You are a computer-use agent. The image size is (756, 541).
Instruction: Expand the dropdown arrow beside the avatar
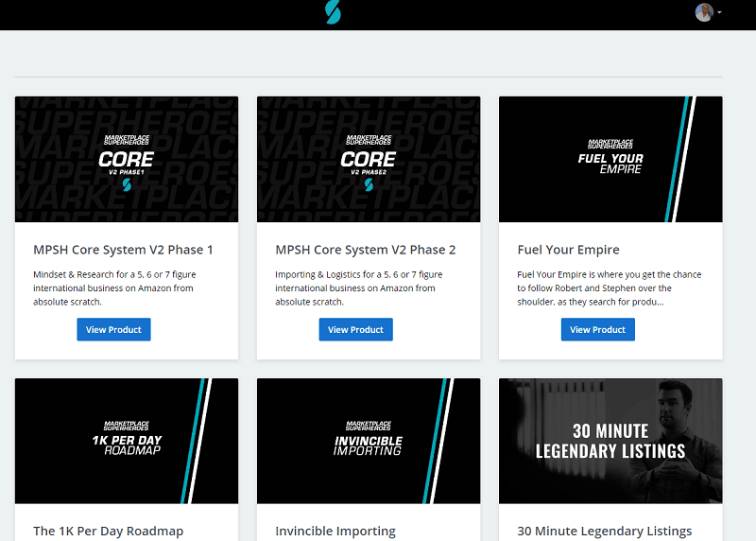pyautogui.click(x=719, y=12)
